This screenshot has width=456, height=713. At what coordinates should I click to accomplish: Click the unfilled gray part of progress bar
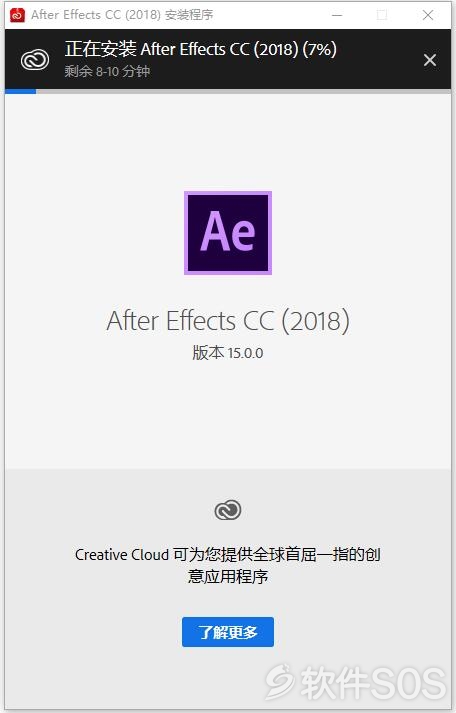point(243,93)
